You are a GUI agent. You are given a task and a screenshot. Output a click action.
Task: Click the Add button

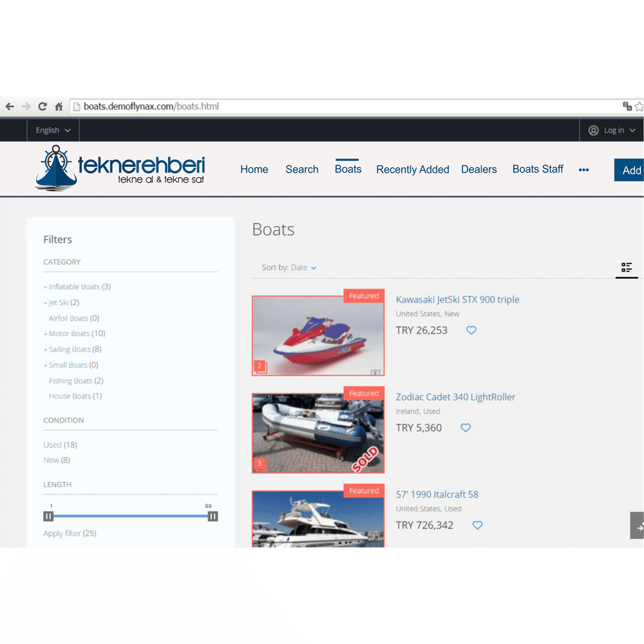[629, 170]
